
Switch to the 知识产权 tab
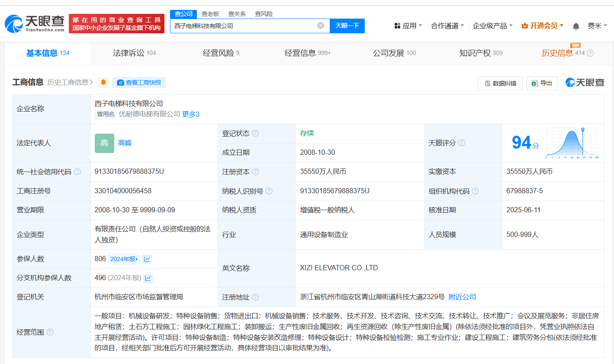(x=480, y=53)
